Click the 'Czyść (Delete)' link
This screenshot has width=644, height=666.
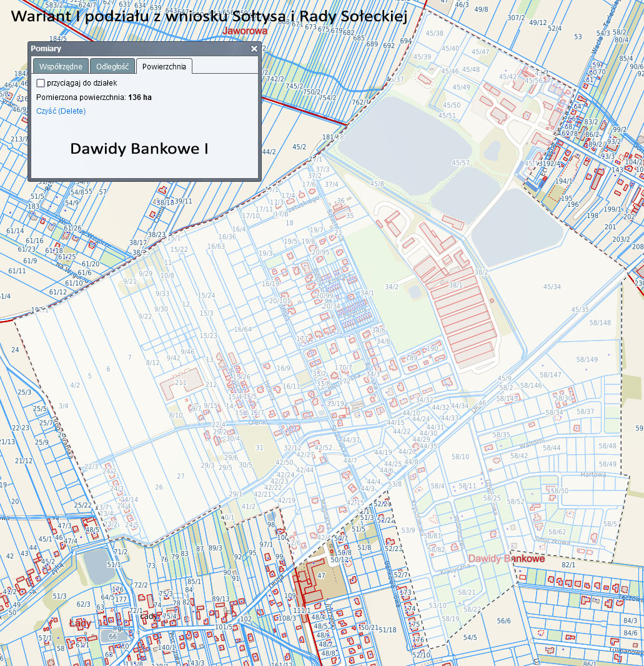[61, 111]
